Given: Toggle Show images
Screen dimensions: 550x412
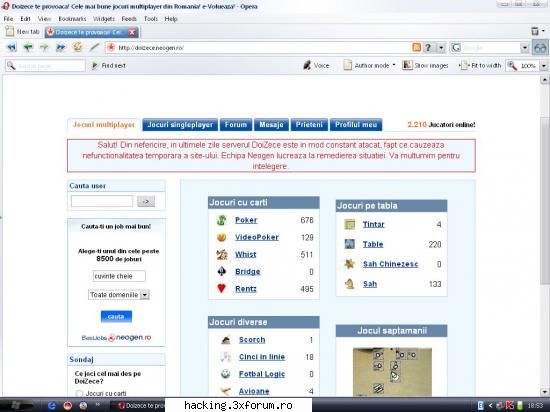Looking at the screenshot, I should coord(425,65).
